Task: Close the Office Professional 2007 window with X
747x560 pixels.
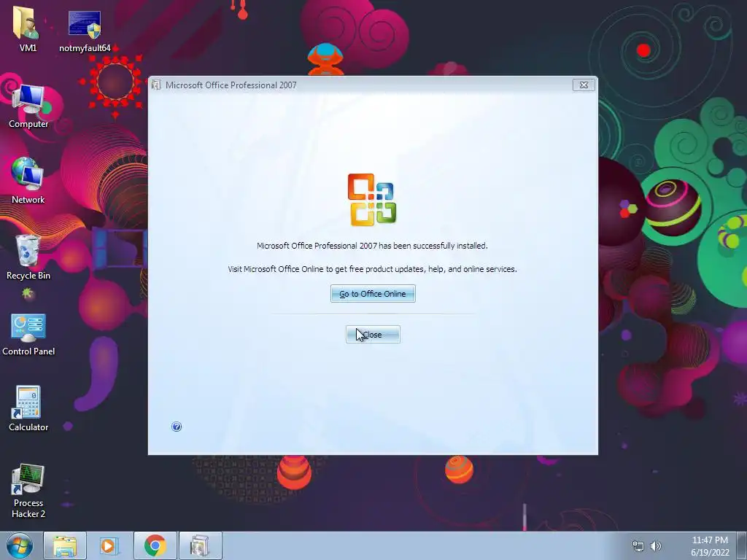Action: pos(584,85)
